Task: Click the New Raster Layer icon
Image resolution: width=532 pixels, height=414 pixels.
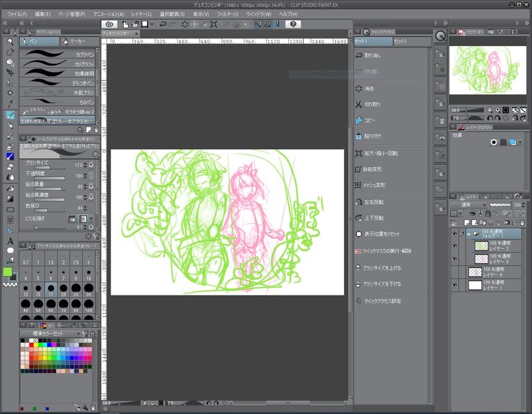Action: (x=467, y=223)
